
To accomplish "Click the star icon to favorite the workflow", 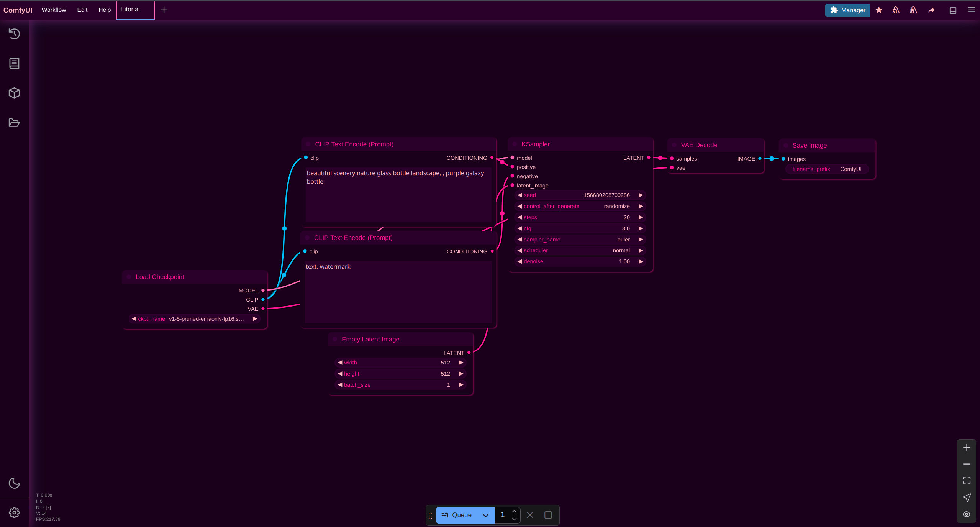I will [x=878, y=10].
